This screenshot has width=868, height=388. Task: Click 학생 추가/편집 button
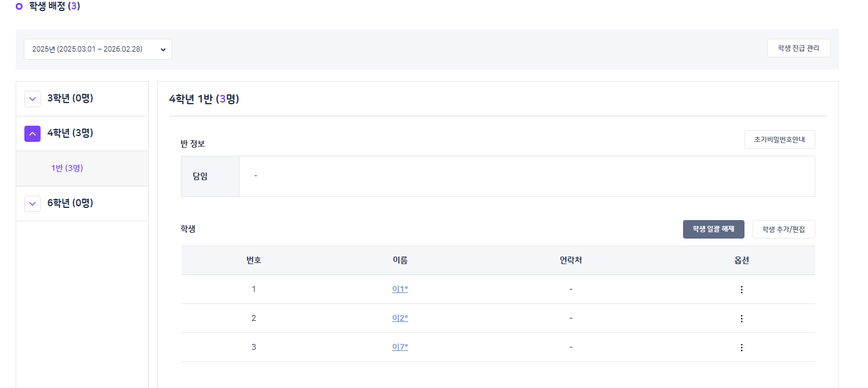pos(783,229)
